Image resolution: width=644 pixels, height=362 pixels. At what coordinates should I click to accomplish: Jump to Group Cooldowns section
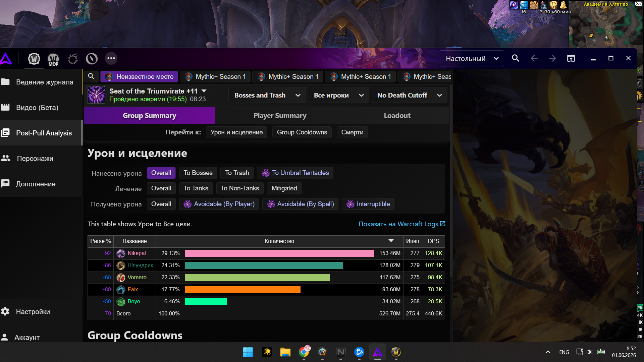302,132
